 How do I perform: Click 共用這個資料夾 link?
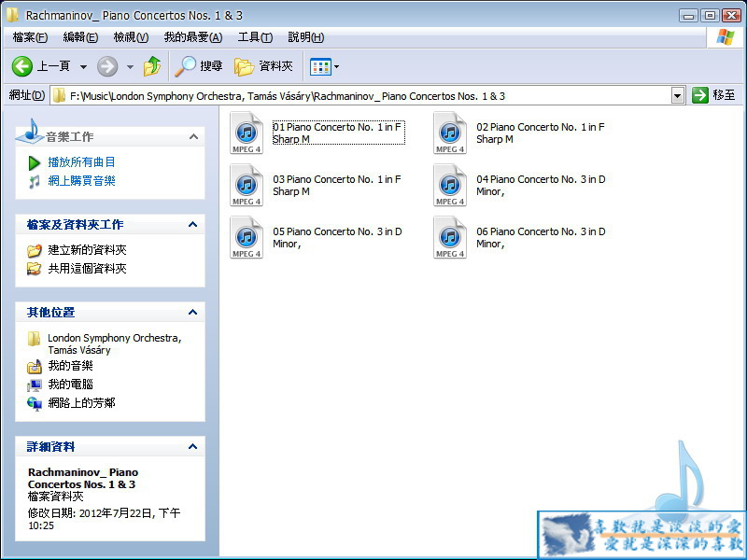point(87,269)
